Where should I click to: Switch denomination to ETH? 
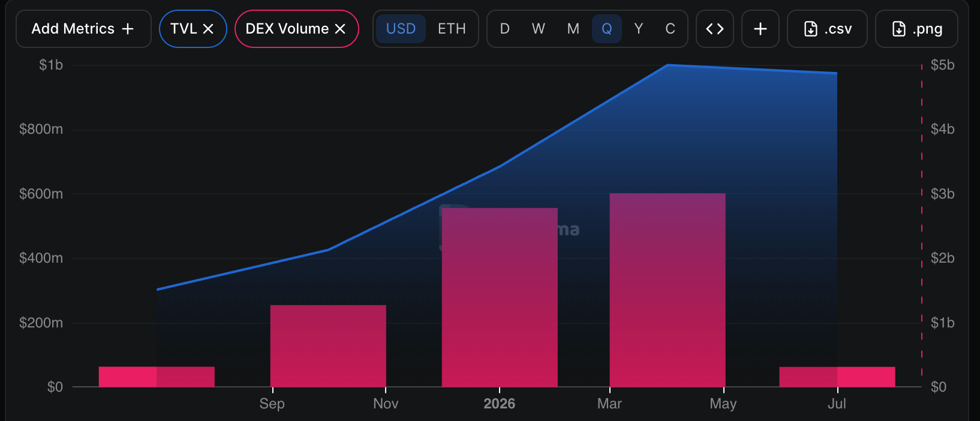(452, 29)
